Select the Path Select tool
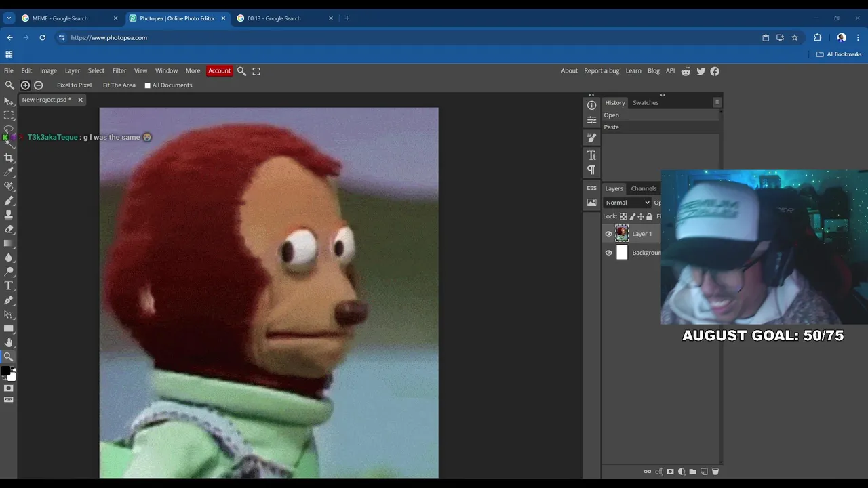 9,314
